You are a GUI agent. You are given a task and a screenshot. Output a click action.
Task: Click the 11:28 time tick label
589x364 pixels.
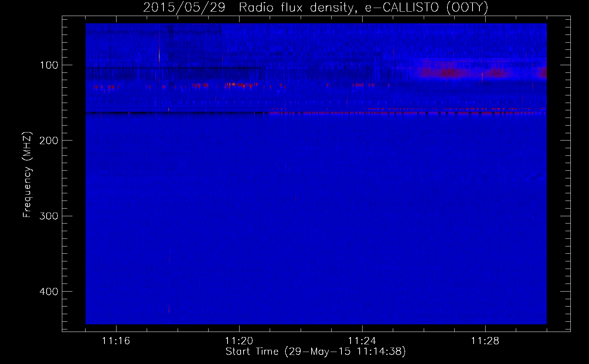(x=485, y=341)
